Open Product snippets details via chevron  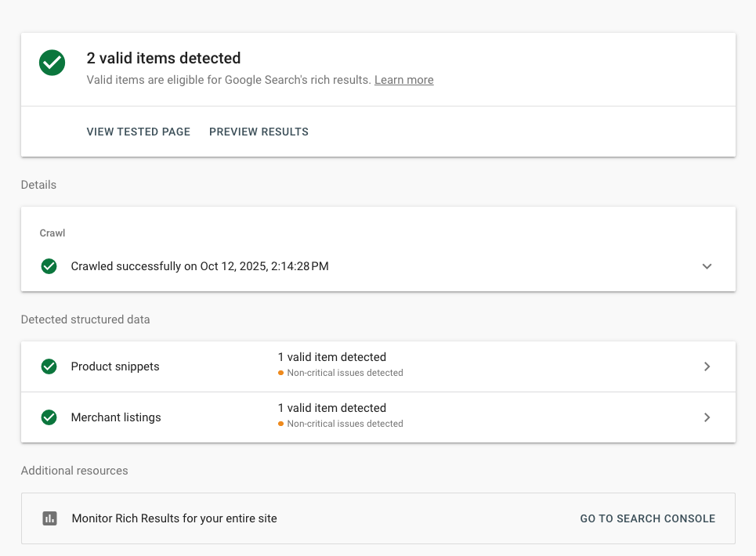coord(707,366)
